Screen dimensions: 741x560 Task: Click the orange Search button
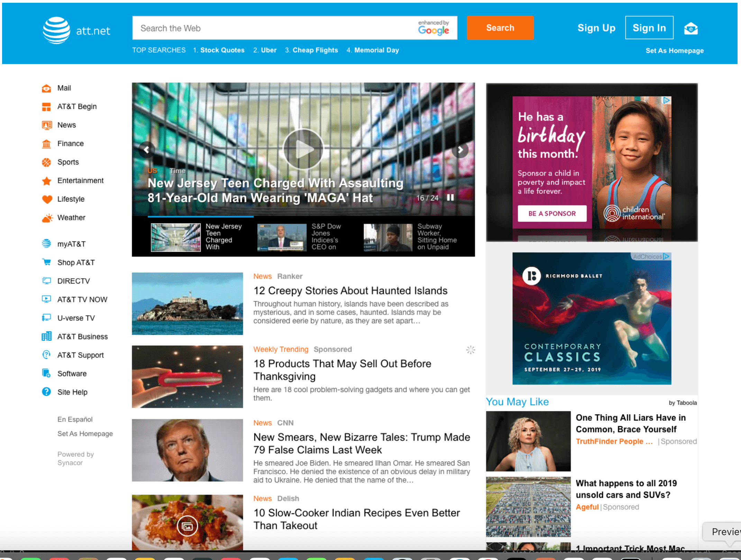[500, 28]
